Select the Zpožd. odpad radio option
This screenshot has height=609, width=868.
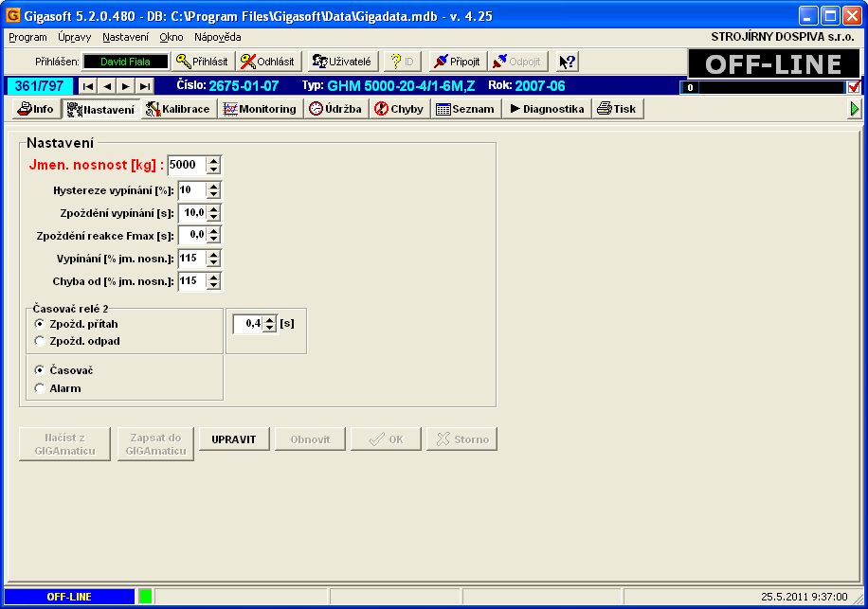[40, 341]
